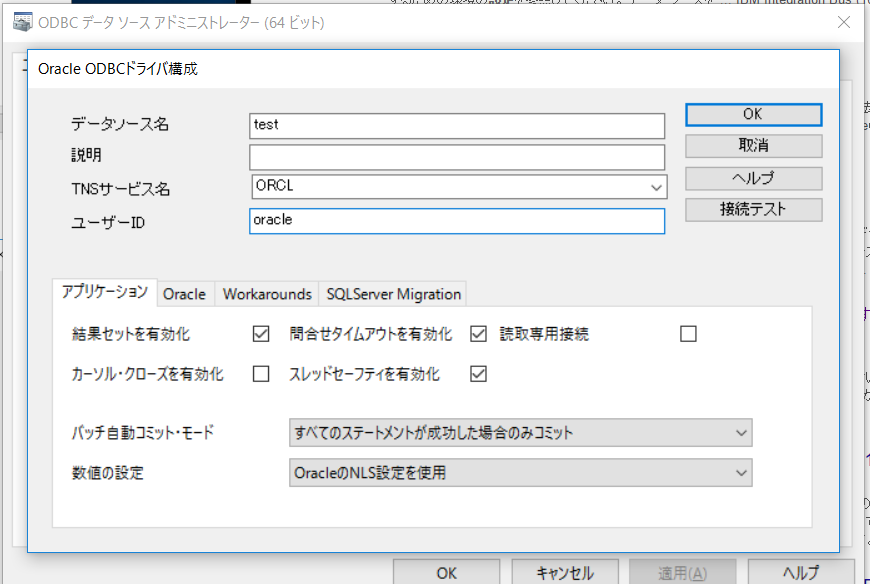The height and width of the screenshot is (584, 870).
Task: Click the TNSサービス名 label text
Action: click(x=120, y=189)
